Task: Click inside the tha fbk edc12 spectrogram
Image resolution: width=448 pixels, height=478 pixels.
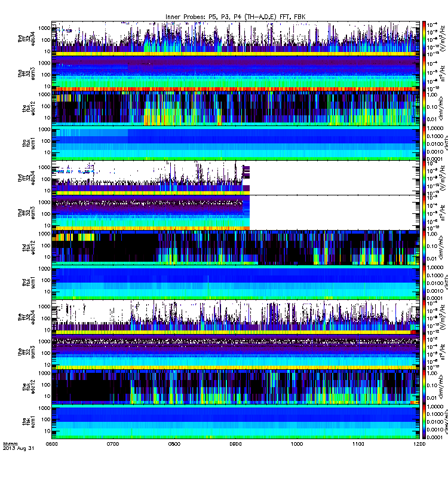Action: point(235,108)
